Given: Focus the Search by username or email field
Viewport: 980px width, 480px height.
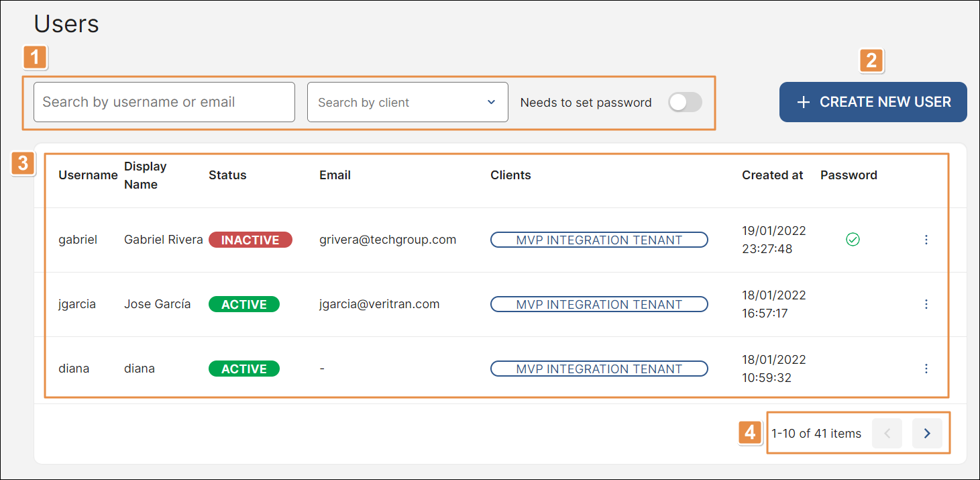Looking at the screenshot, I should tap(164, 102).
